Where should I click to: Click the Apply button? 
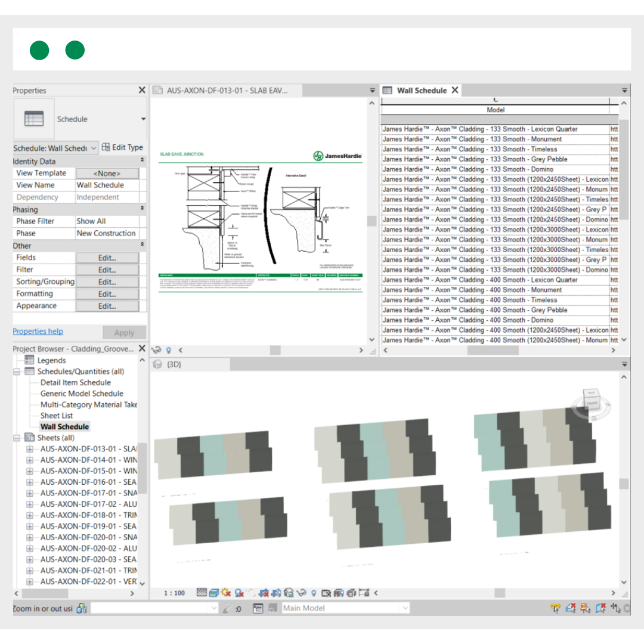pyautogui.click(x=124, y=332)
